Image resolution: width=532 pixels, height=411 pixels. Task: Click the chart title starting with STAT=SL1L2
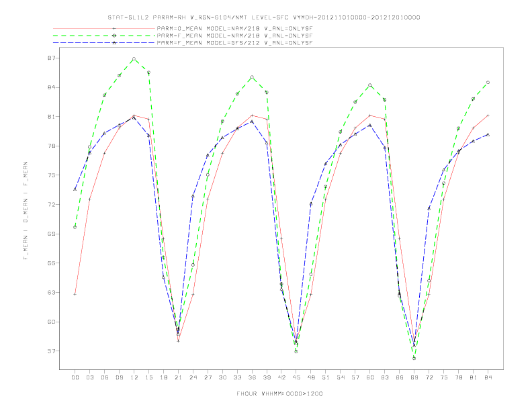(x=264, y=17)
